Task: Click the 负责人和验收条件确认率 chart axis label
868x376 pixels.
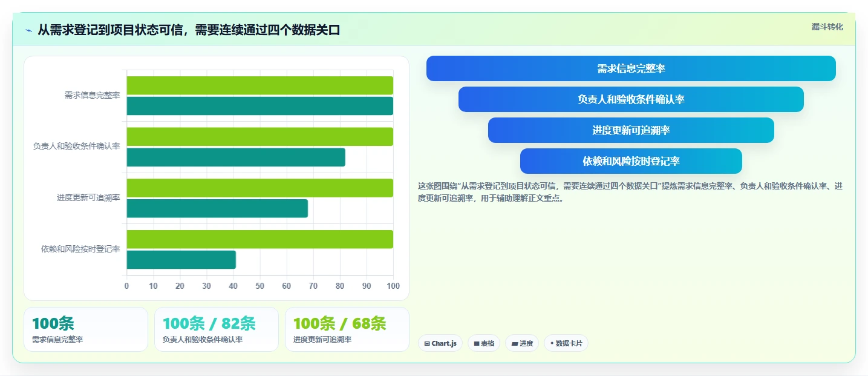Action: pyautogui.click(x=76, y=147)
